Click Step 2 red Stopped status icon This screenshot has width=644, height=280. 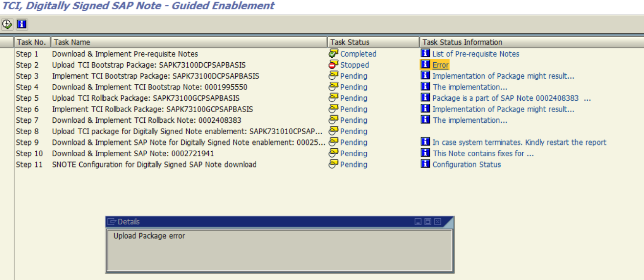tap(333, 65)
